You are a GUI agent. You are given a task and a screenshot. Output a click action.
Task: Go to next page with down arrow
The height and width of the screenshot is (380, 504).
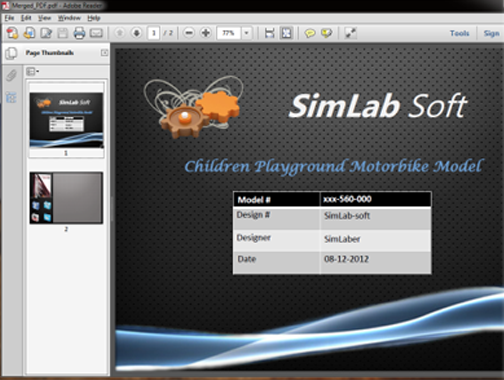tap(136, 33)
